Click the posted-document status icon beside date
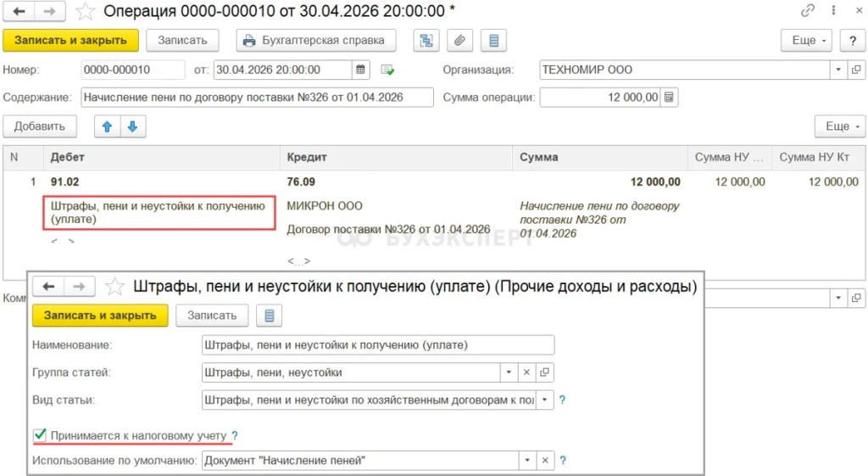Image resolution: width=868 pixels, height=476 pixels. 387,70
